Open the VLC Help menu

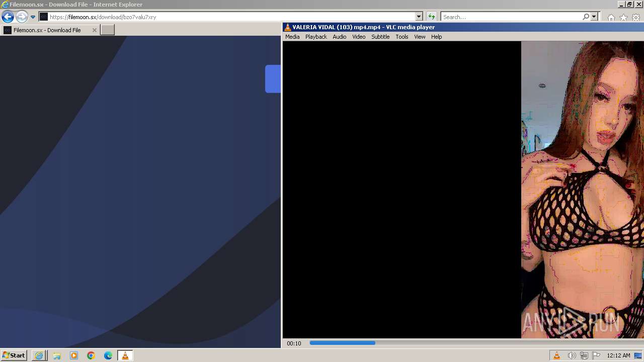[x=436, y=37]
